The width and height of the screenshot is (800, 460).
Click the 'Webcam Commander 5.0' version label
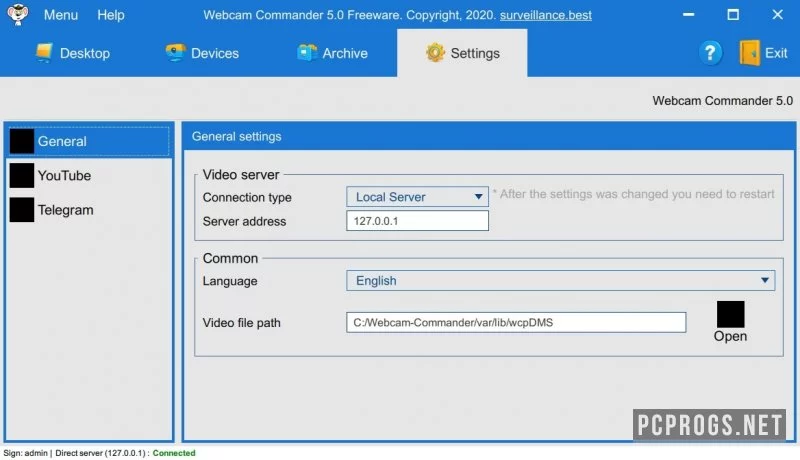coord(722,100)
